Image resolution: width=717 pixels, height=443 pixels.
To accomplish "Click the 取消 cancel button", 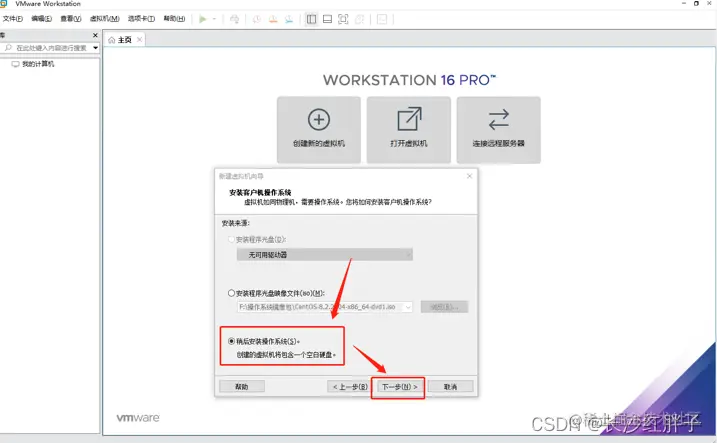I will [x=450, y=387].
